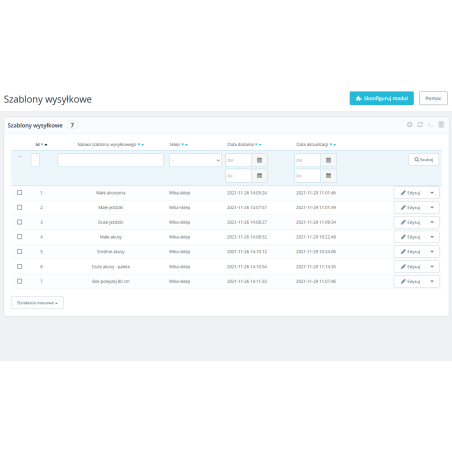The height and width of the screenshot is (452, 452).
Task: Open the SQL query console icon
Action: (430, 125)
